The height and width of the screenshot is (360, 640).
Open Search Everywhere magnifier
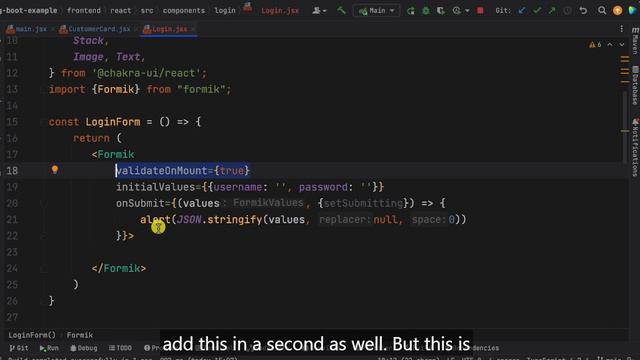[x=602, y=11]
